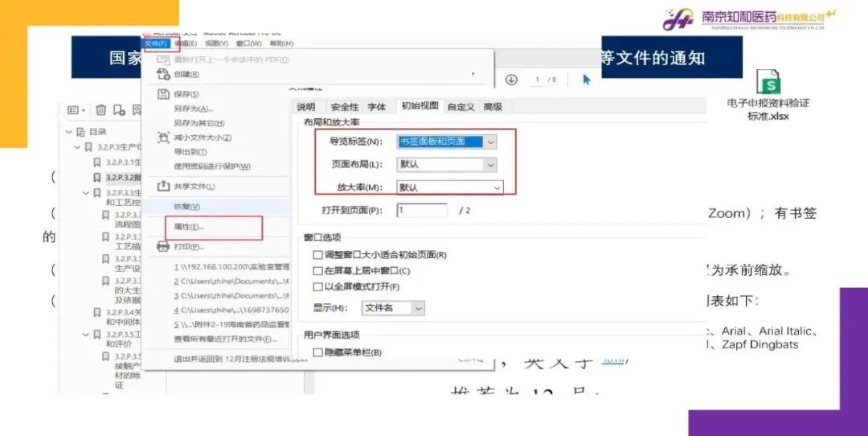Screen dimensions: 868x436
Task: Check 在屏幕上居中窗口 option
Action: (x=317, y=271)
